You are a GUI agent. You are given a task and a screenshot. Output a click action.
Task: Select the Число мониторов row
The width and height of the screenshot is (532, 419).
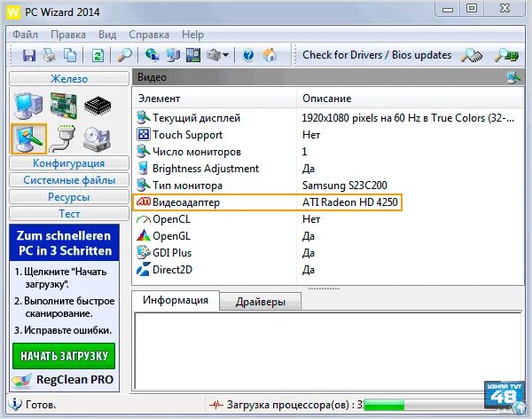click(328, 152)
